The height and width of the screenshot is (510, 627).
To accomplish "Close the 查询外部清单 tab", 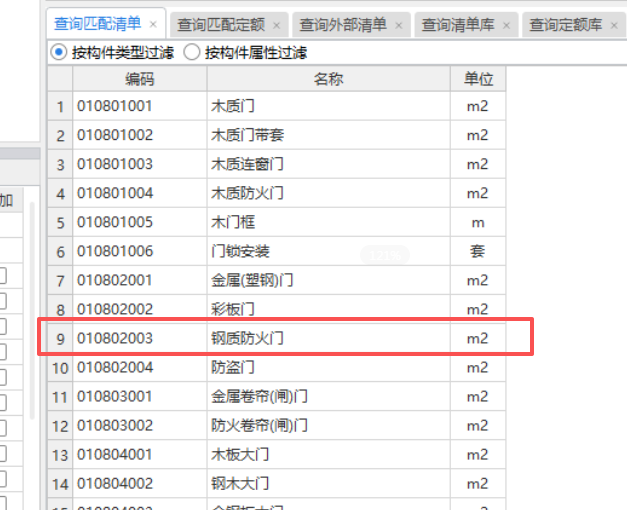I will coord(399,26).
